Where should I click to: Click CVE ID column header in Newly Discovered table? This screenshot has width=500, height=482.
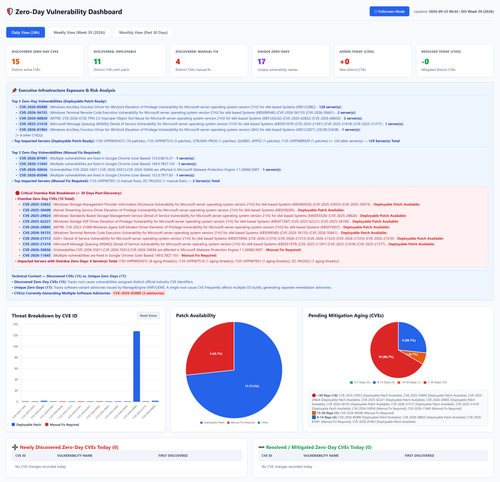21,456
